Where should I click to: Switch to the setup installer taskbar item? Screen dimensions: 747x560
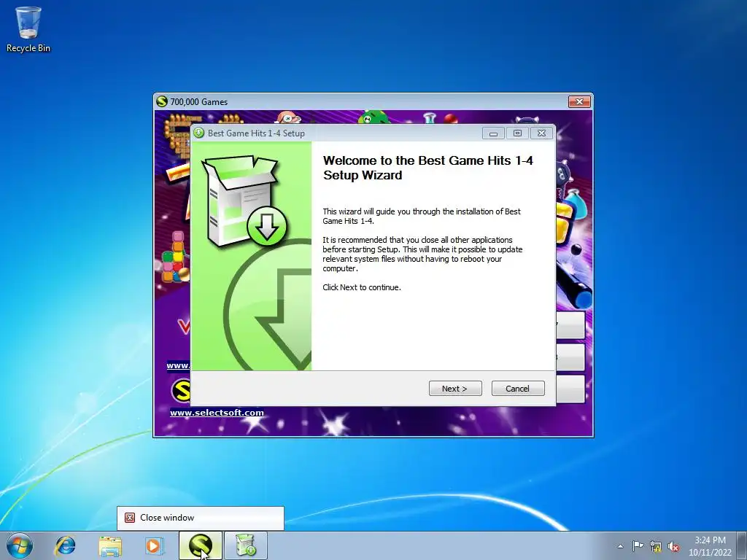(246, 545)
